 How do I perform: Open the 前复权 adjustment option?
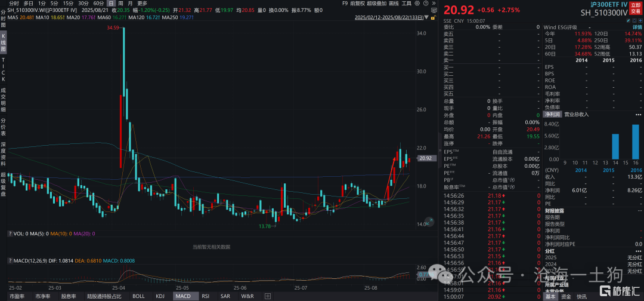pos(357,4)
